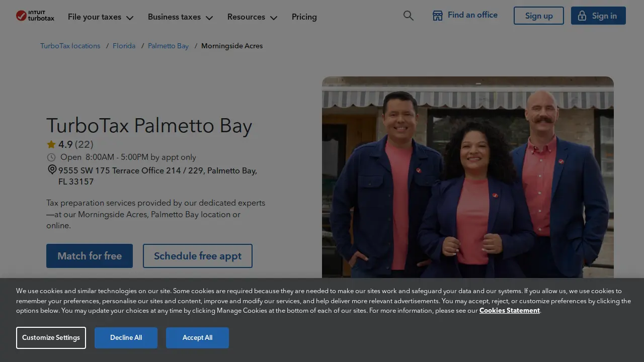644x362 pixels.
Task: Click the 9555 SW 175 Terrace address
Action: tap(157, 176)
